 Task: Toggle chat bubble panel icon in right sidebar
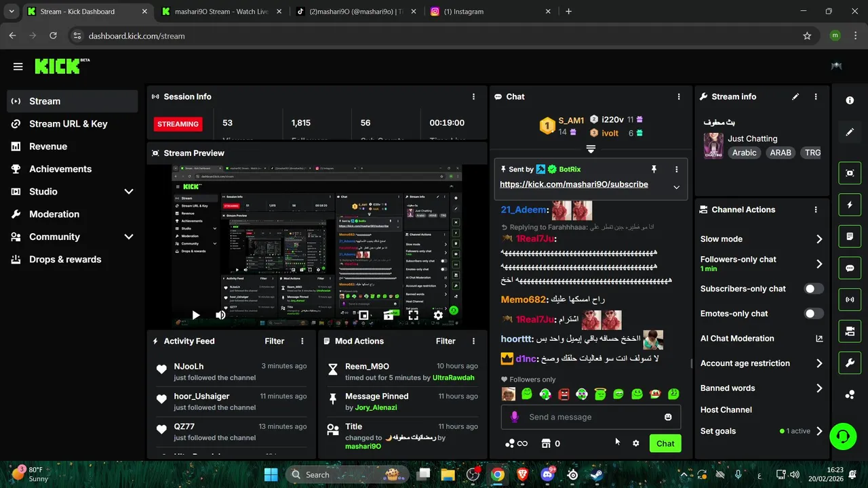(x=850, y=268)
